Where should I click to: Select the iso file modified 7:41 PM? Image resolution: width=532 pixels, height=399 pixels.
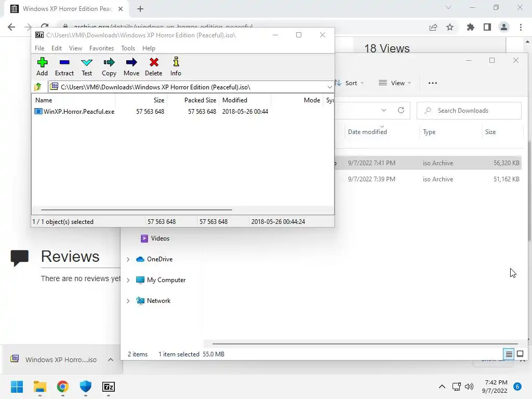[x=429, y=163]
